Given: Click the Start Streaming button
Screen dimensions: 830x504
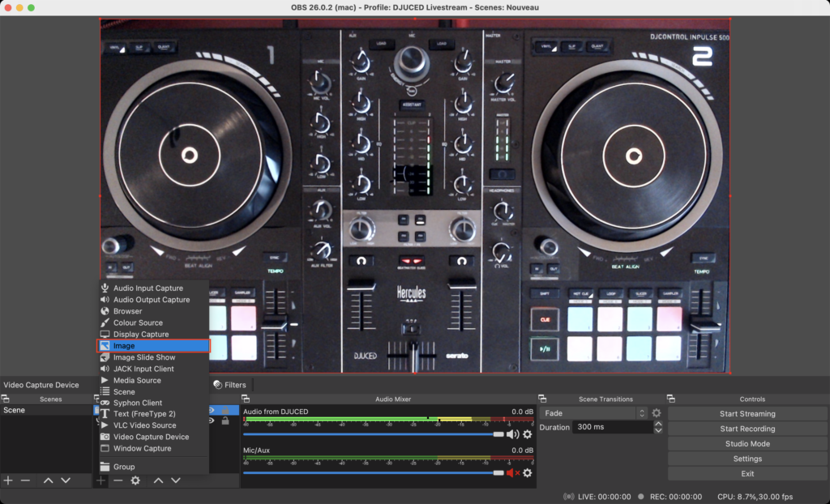Looking at the screenshot, I should [x=747, y=413].
